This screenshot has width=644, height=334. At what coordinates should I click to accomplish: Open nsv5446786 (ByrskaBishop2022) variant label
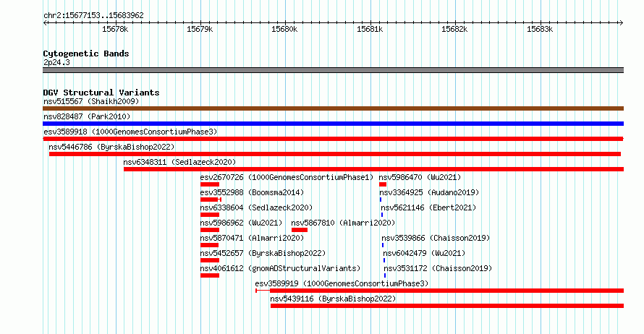[111, 147]
